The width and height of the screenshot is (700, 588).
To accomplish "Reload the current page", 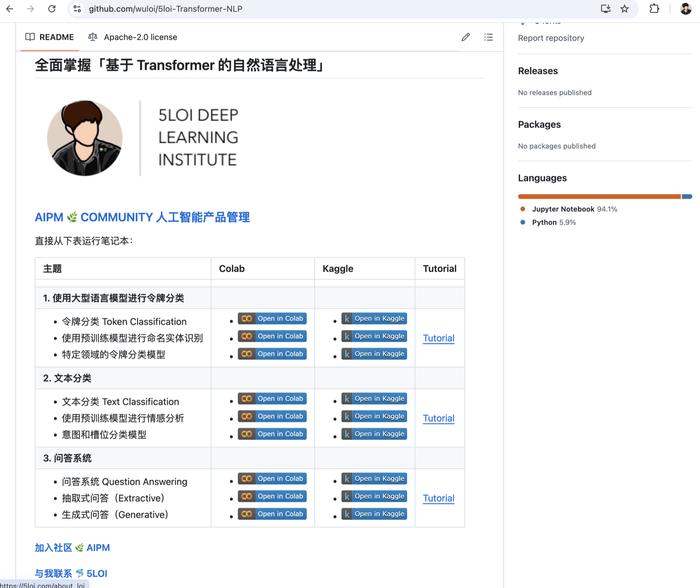I will click(52, 9).
